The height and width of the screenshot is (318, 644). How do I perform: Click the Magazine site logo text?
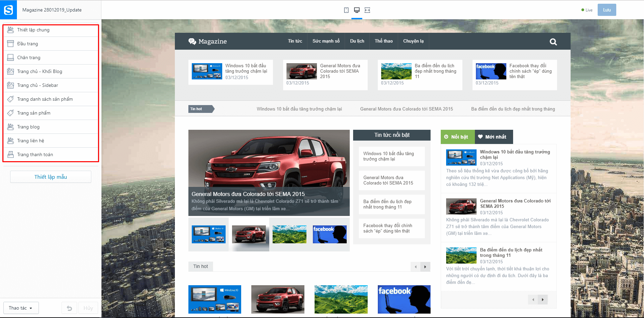pyautogui.click(x=212, y=41)
